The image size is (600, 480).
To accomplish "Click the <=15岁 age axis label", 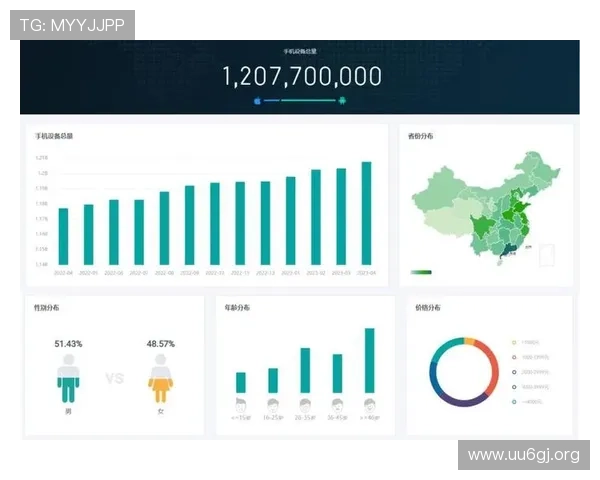I will pos(241,418).
